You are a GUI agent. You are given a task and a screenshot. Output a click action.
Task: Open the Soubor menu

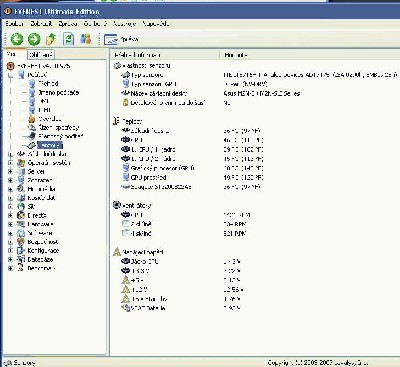coord(15,24)
